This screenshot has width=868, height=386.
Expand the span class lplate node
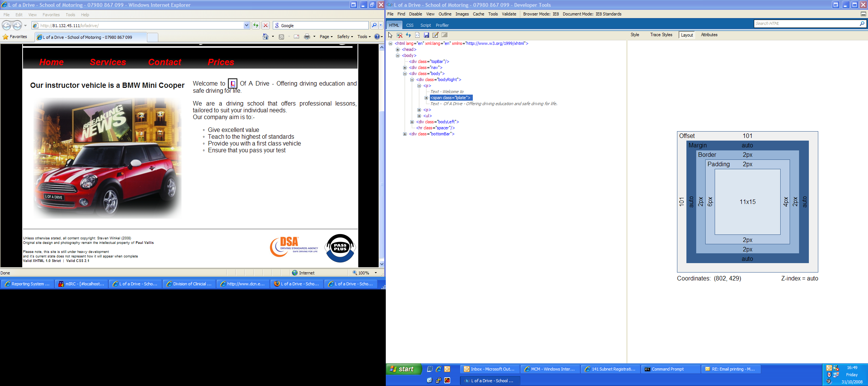426,98
